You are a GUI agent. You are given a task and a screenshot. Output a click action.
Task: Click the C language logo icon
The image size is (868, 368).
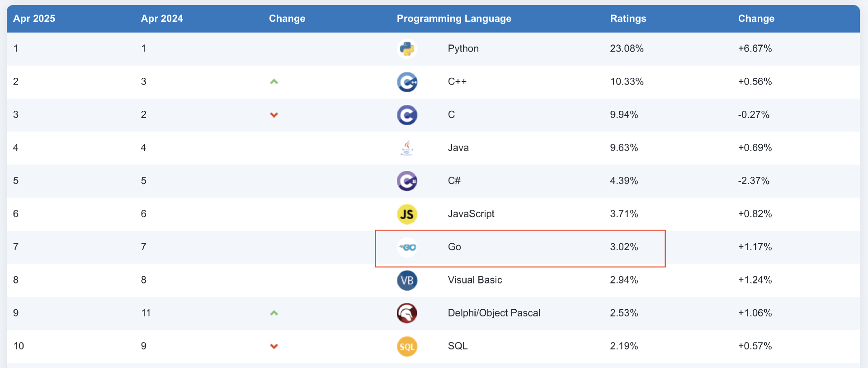point(407,115)
